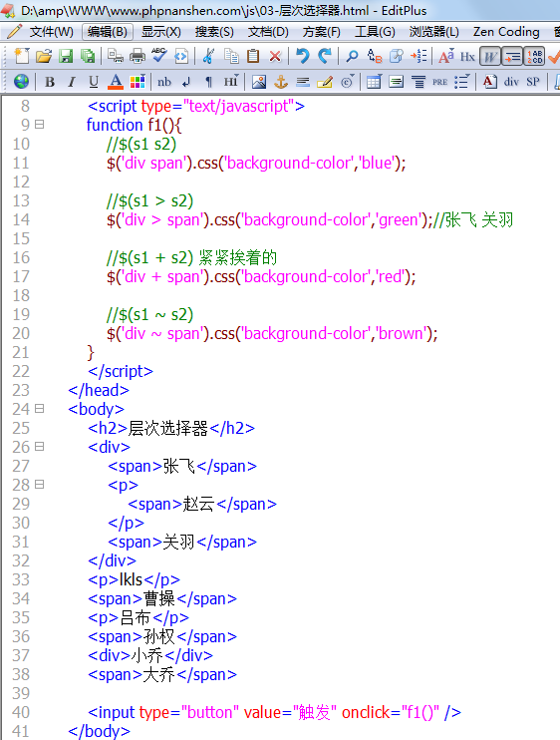This screenshot has height=740, width=560.
Task: Collapse the body tag fold marker
Action: [x=40, y=409]
